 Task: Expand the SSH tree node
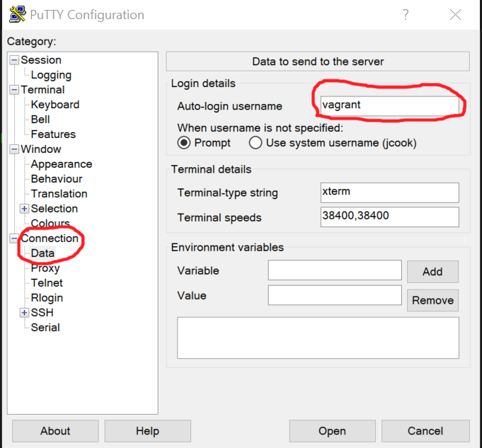coord(24,313)
